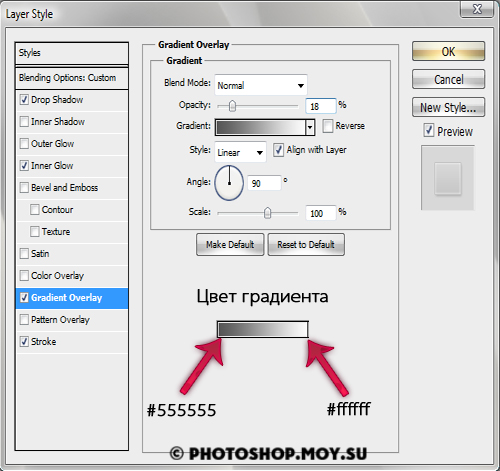Click the Angle value input field
Image resolution: width=500 pixels, height=471 pixels.
point(264,183)
